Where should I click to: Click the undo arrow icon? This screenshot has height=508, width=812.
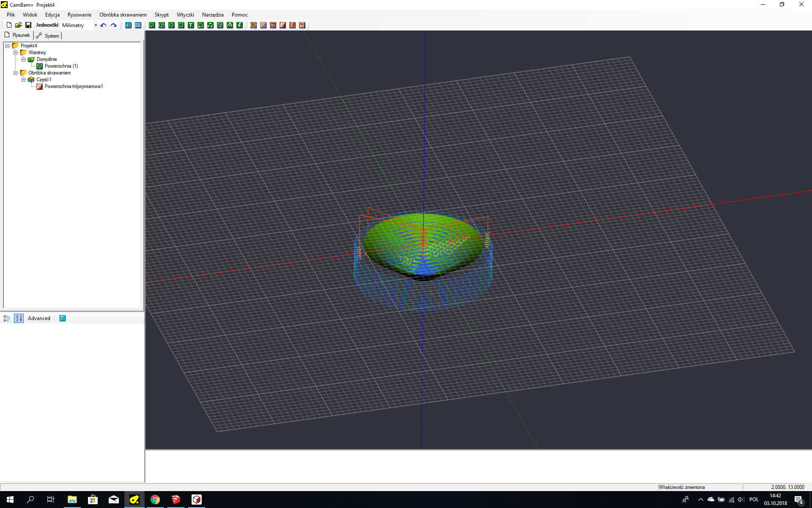(x=104, y=25)
